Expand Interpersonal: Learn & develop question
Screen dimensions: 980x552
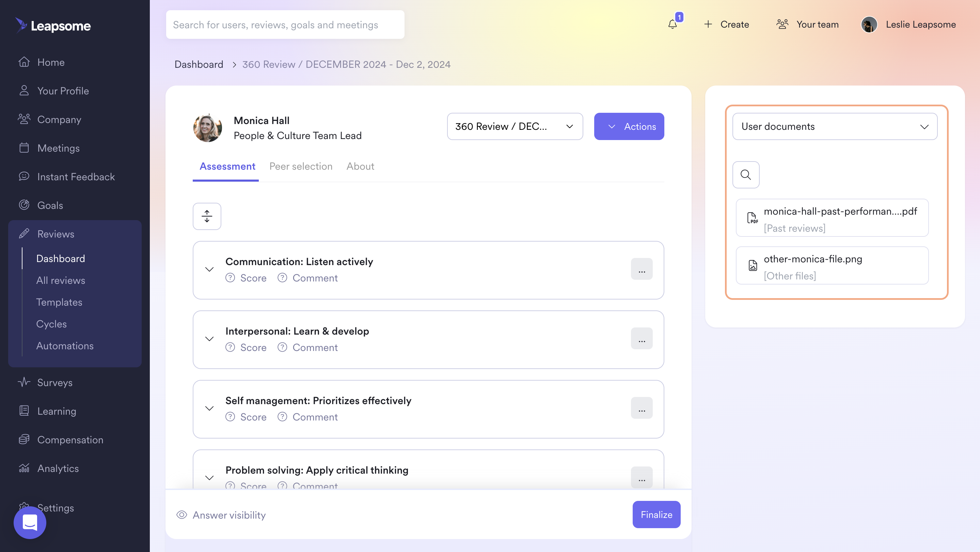(x=209, y=339)
